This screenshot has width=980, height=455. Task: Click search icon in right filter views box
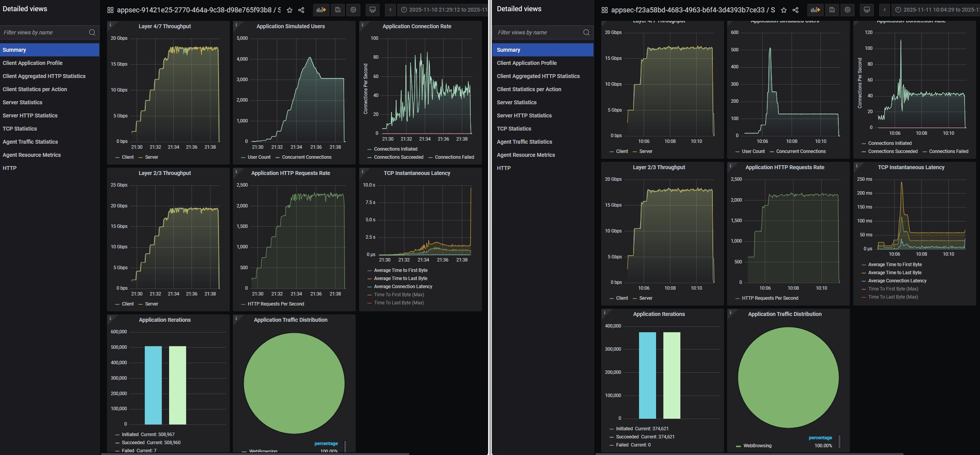pos(586,32)
